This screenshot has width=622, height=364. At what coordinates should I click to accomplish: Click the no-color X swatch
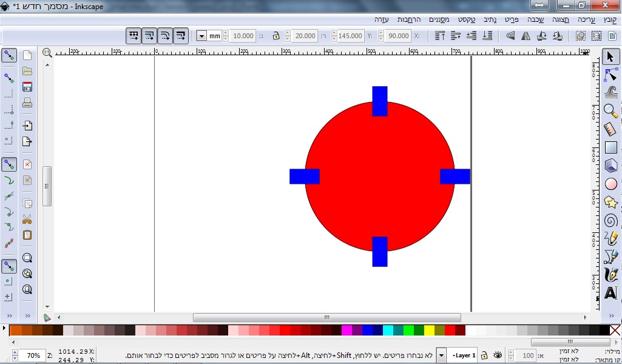pos(615,330)
